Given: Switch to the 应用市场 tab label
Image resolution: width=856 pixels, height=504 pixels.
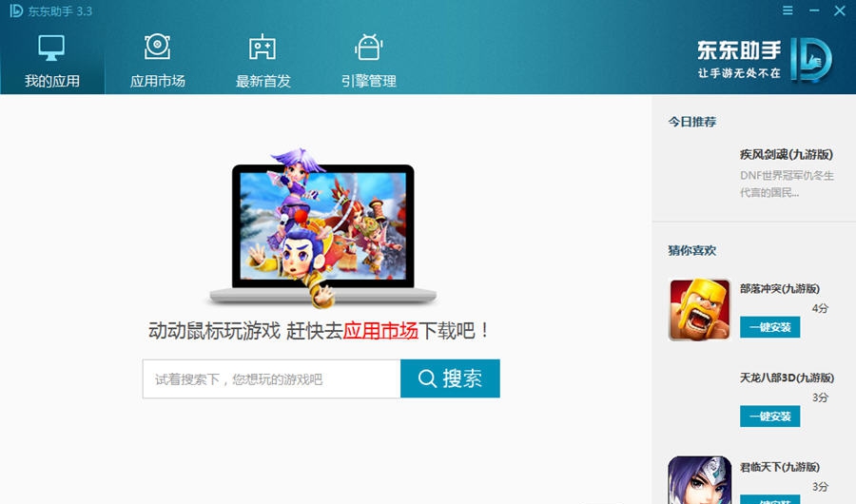Looking at the screenshot, I should [x=158, y=81].
